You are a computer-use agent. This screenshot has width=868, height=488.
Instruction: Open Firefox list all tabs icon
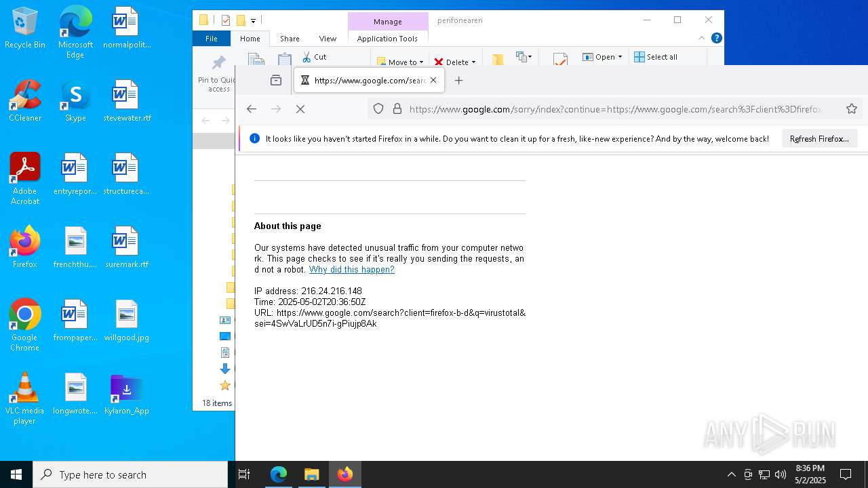coord(276,80)
